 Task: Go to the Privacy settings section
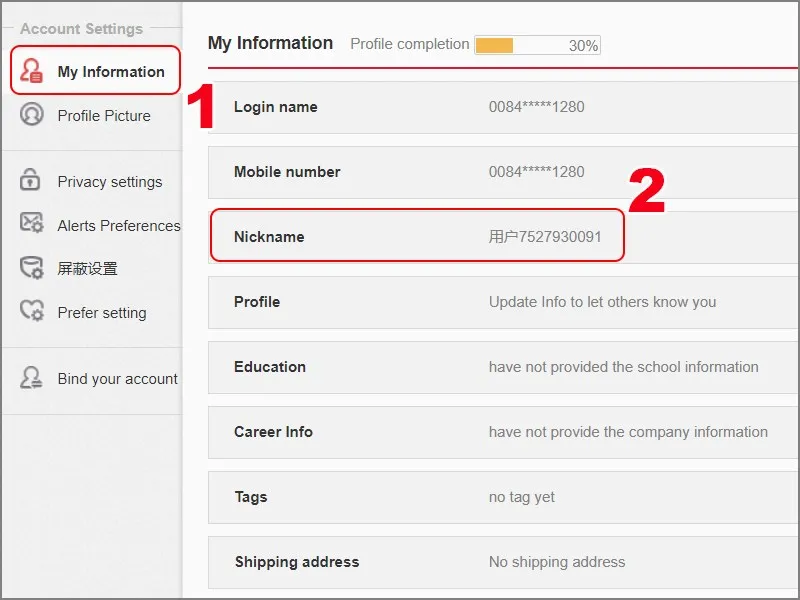(x=111, y=182)
